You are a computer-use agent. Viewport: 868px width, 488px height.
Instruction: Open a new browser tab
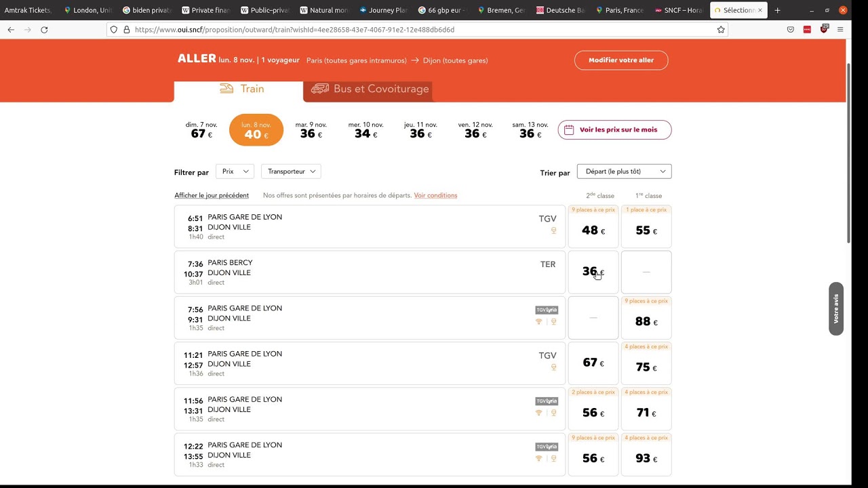(x=777, y=10)
